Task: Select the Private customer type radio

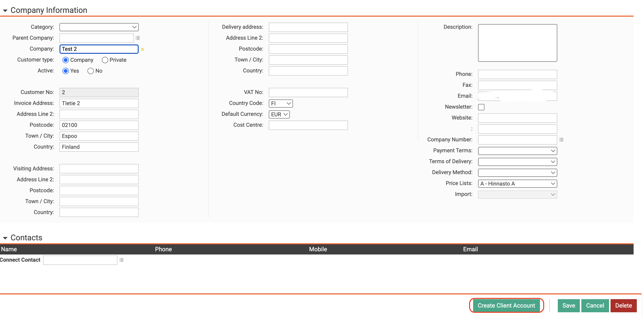Action: (105, 60)
